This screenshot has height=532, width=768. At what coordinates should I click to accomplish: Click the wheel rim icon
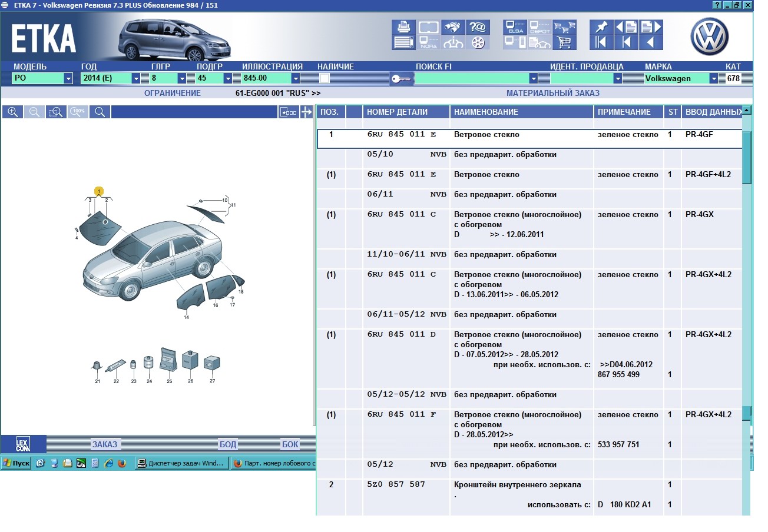478,42
